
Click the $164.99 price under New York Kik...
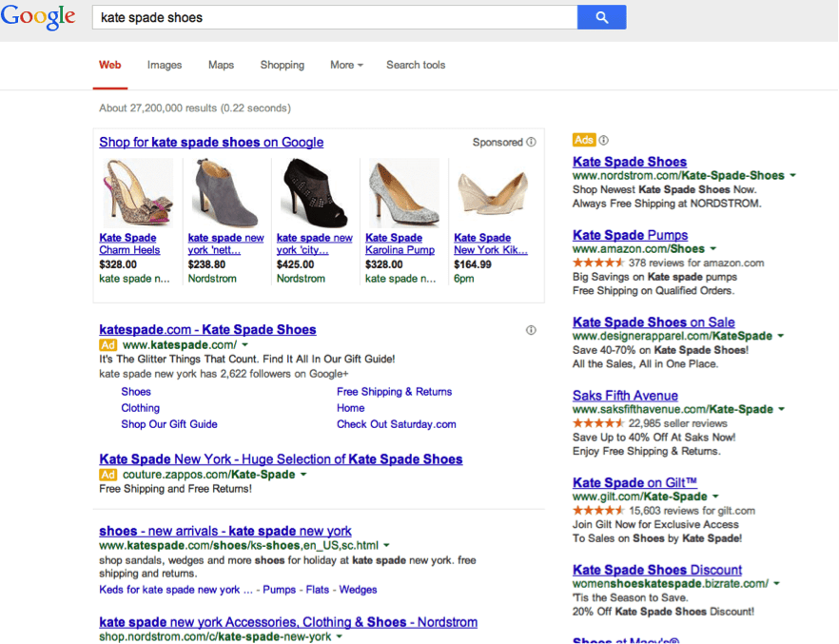coord(473,264)
